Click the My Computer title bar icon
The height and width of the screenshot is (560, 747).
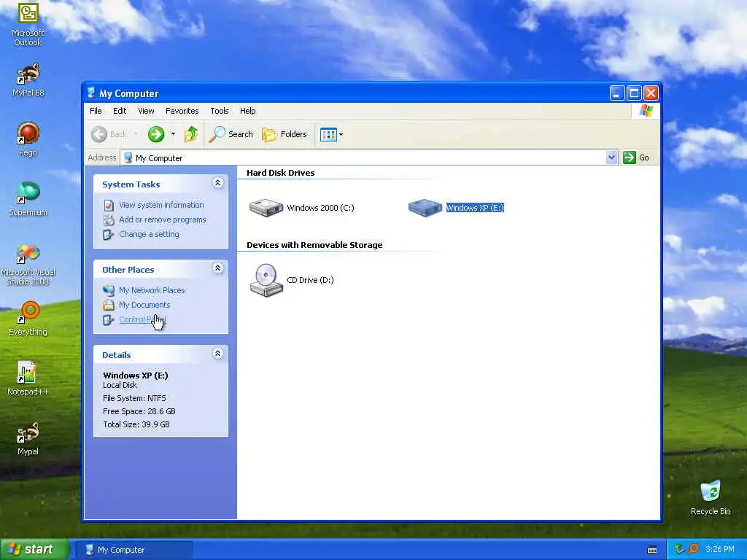click(91, 93)
